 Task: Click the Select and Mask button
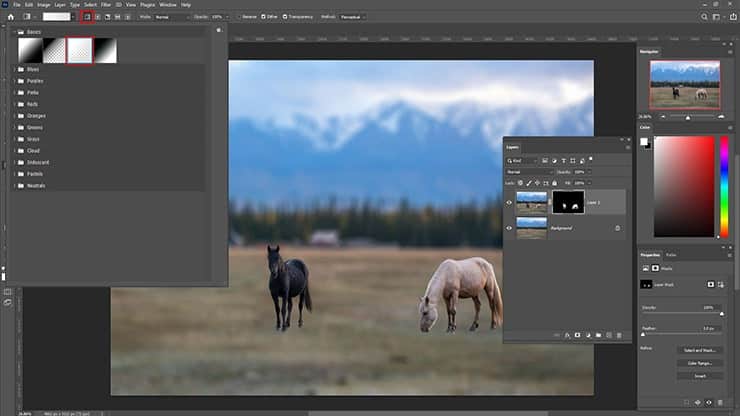(700, 350)
